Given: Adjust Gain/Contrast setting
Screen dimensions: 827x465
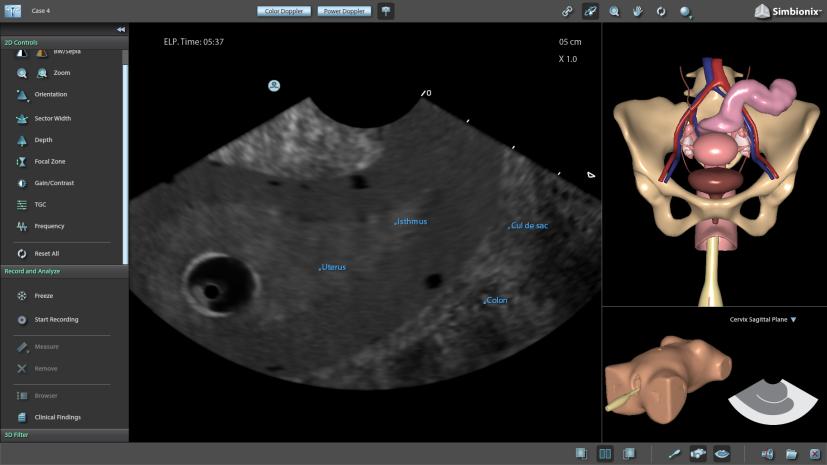Looking at the screenshot, I should pyautogui.click(x=54, y=183).
